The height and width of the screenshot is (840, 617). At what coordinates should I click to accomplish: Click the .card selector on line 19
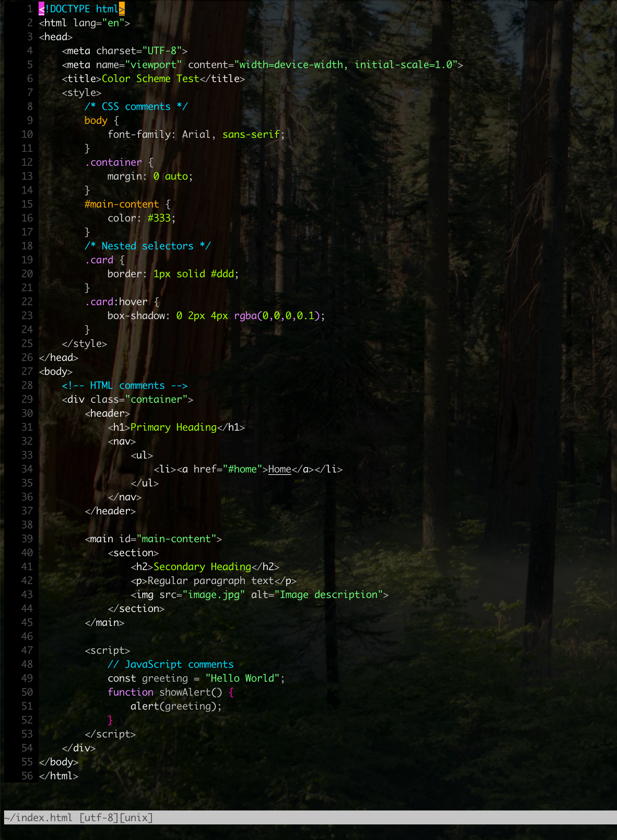click(99, 260)
